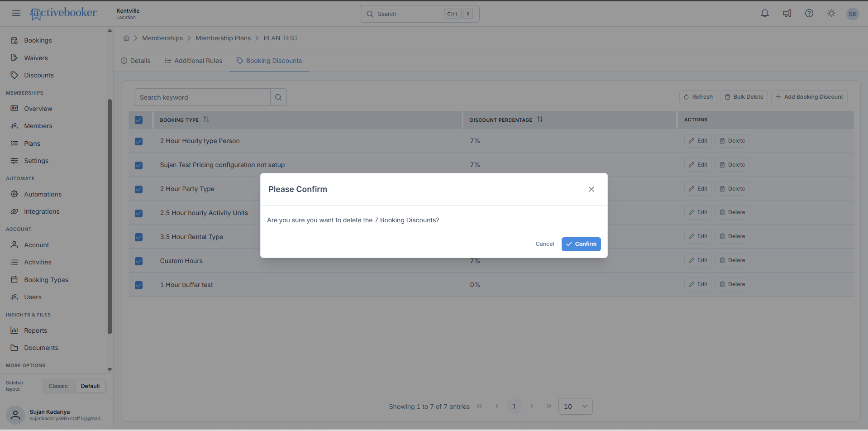Select page 1 in pagination
Image resolution: width=868 pixels, height=431 pixels.
pyautogui.click(x=514, y=407)
